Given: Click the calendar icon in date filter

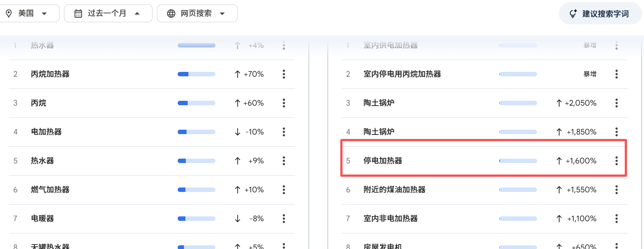Looking at the screenshot, I should click(x=78, y=14).
